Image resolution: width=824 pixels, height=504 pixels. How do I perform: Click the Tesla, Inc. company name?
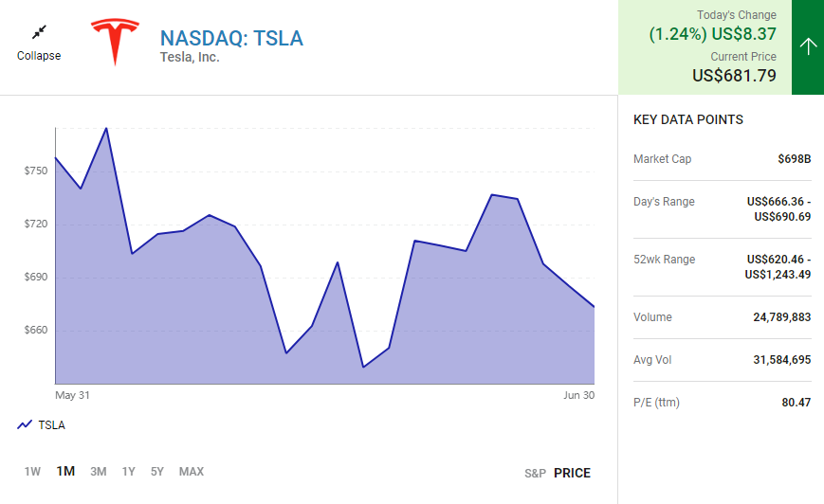tap(190, 57)
